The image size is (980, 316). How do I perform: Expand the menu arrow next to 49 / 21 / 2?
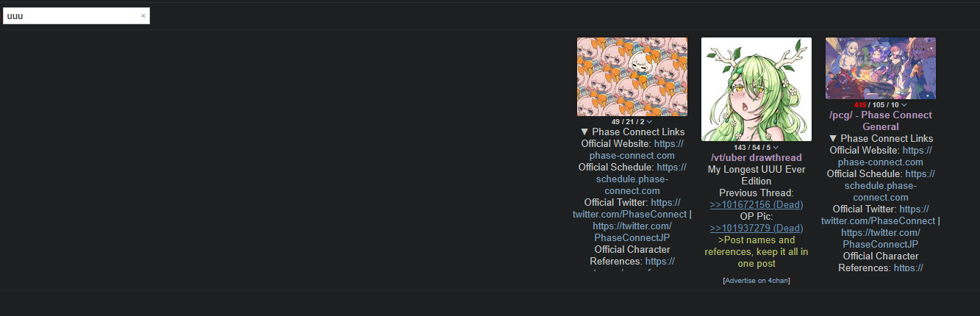tap(650, 122)
